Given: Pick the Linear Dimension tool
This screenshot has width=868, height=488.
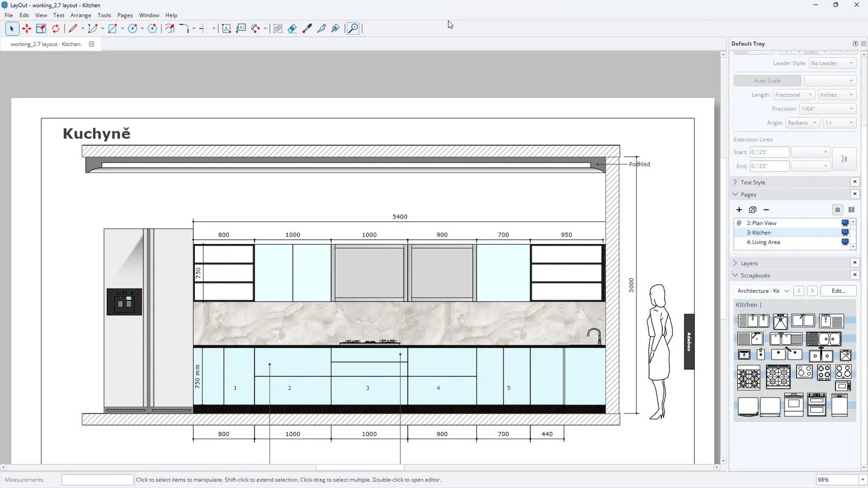Looking at the screenshot, I should tap(256, 29).
